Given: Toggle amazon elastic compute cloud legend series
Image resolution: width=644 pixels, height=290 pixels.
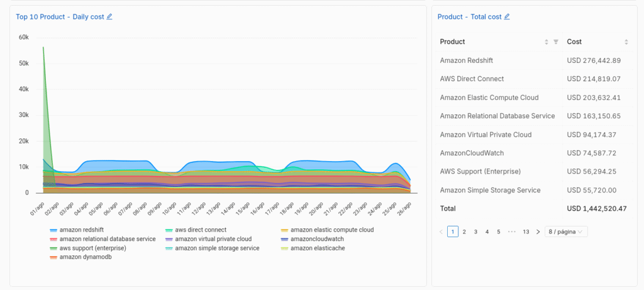Looking at the screenshot, I should pyautogui.click(x=327, y=230).
